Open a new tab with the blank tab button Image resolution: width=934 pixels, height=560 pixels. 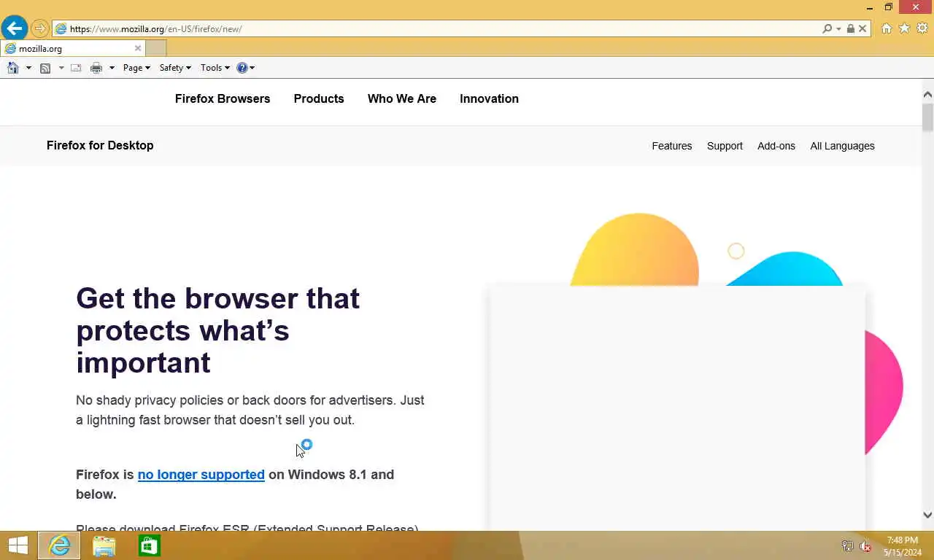point(156,49)
